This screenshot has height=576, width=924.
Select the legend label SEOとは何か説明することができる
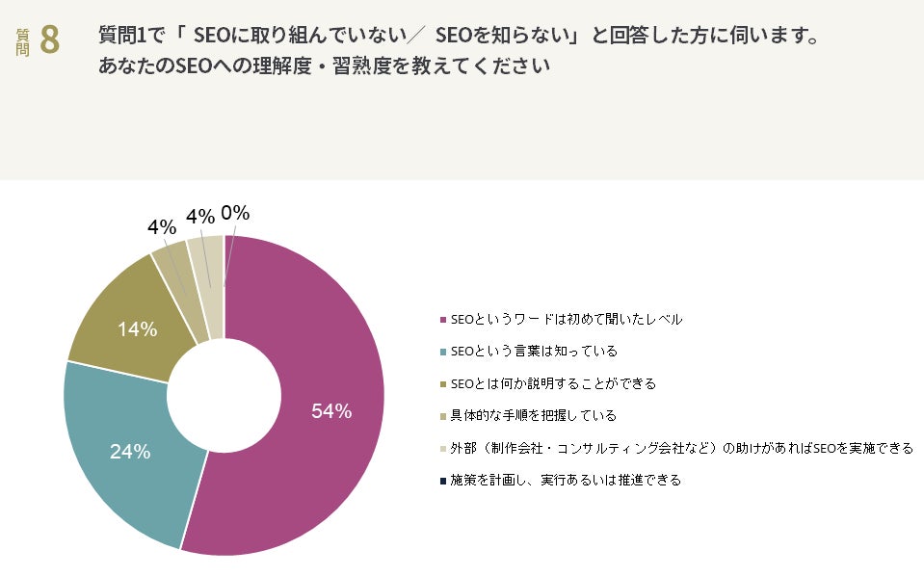click(x=553, y=383)
